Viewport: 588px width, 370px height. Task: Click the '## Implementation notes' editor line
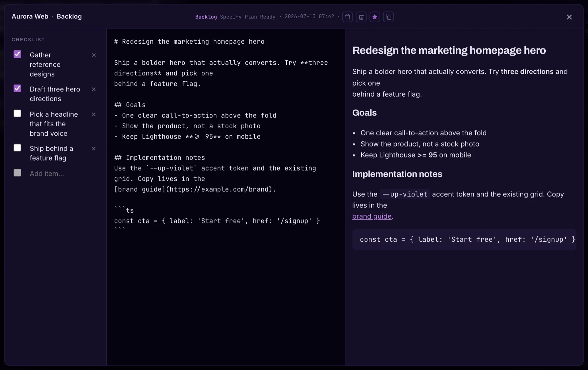[160, 158]
